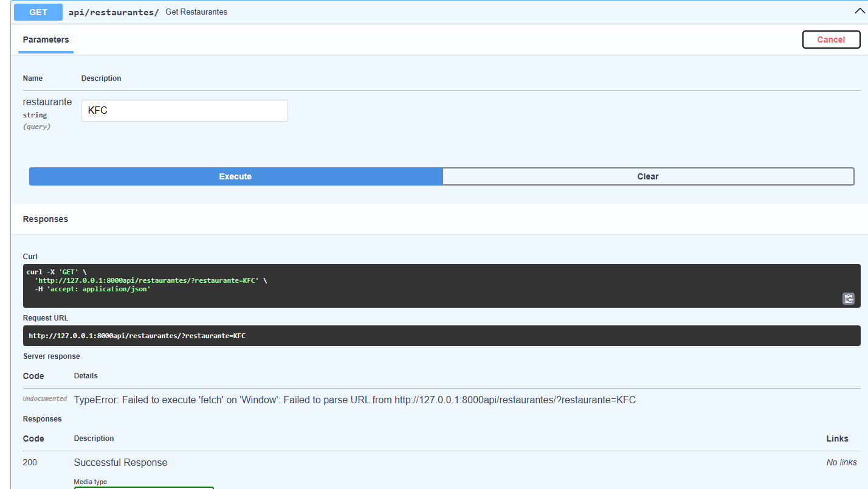Focus the restaurante input field containing KFC
Image resolution: width=868 pixels, height=489 pixels.
(185, 111)
